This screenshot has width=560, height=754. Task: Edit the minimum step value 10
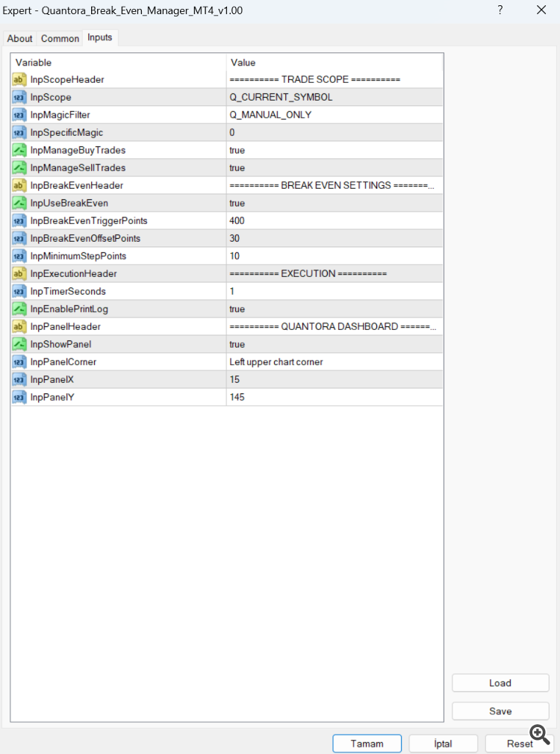click(x=335, y=256)
